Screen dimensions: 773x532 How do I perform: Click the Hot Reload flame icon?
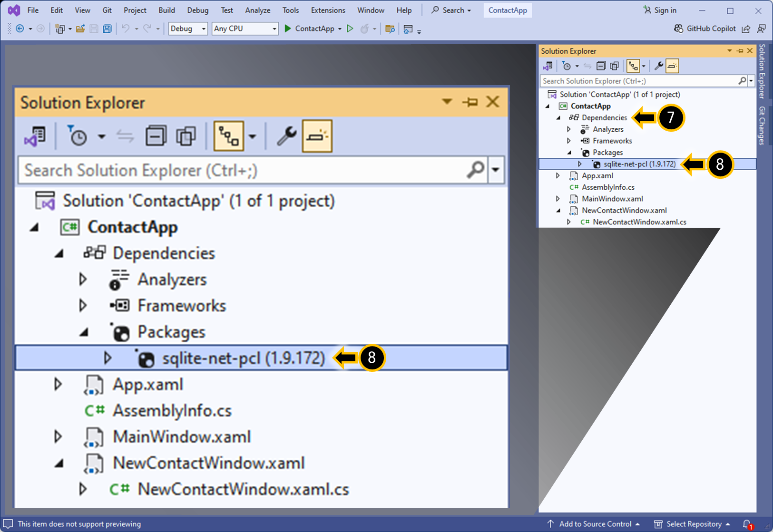click(364, 29)
